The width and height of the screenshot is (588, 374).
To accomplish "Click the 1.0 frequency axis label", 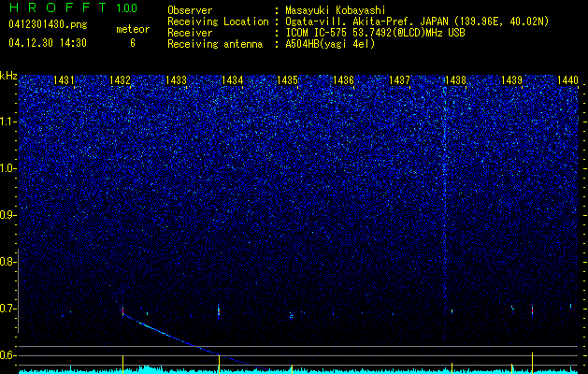I will [8, 168].
